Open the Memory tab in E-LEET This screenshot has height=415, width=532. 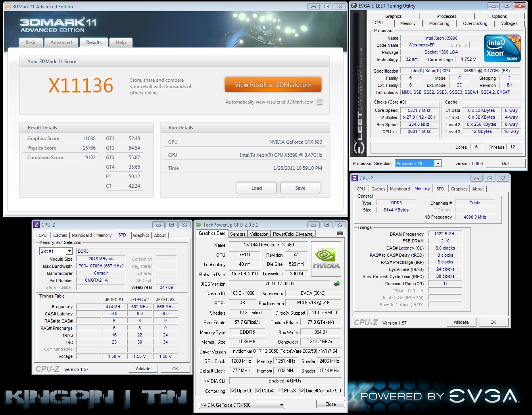pos(408,23)
